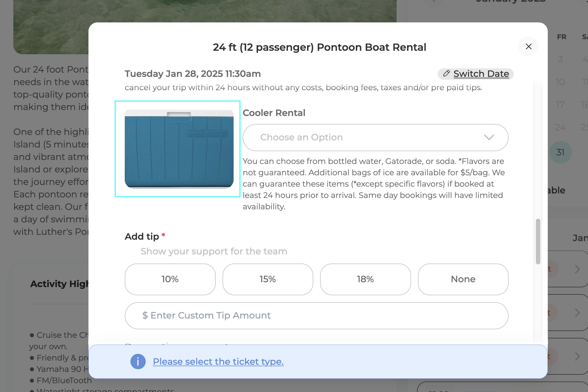588x392 pixels.
Task: Select day 31 on the calendar
Action: (560, 152)
